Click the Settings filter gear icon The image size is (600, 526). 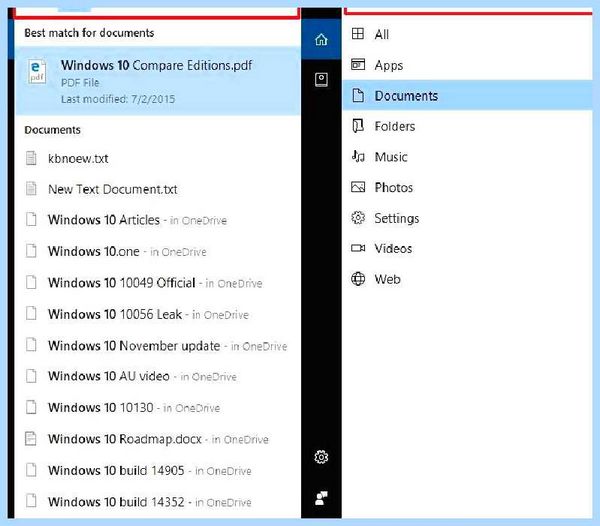click(x=358, y=218)
